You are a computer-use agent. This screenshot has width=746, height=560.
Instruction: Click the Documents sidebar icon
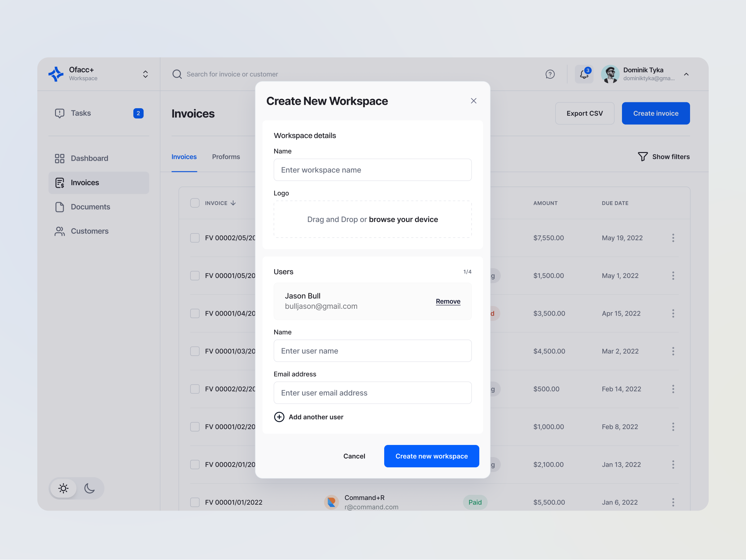coord(60,207)
